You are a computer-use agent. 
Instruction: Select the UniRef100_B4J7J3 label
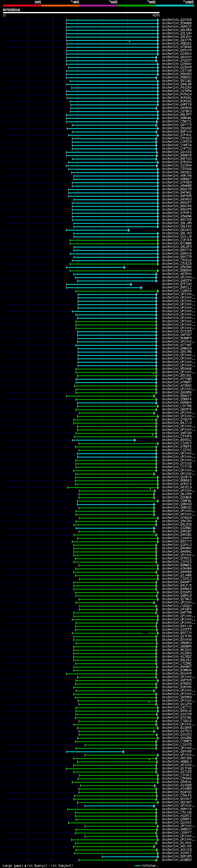coord(177,423)
